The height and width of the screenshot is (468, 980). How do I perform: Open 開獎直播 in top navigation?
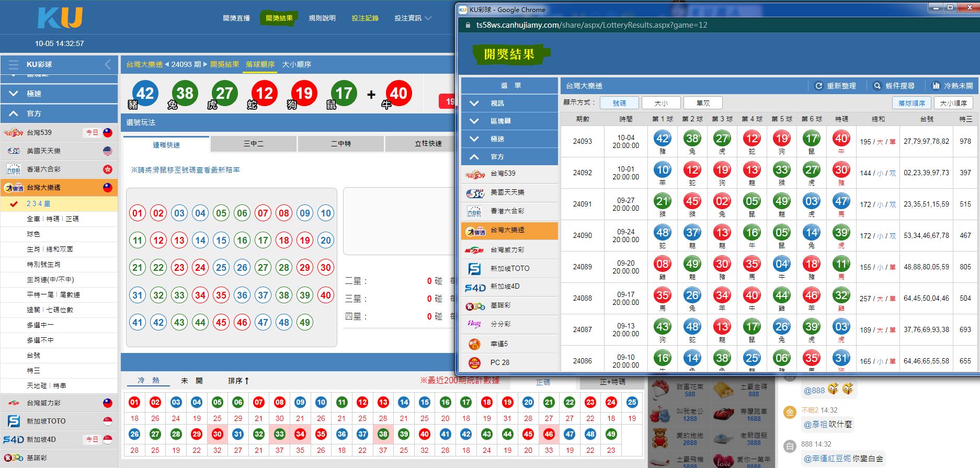pyautogui.click(x=236, y=18)
